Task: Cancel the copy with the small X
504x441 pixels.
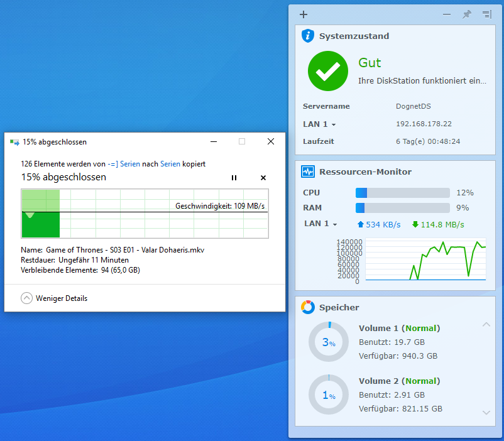Action: 263,178
